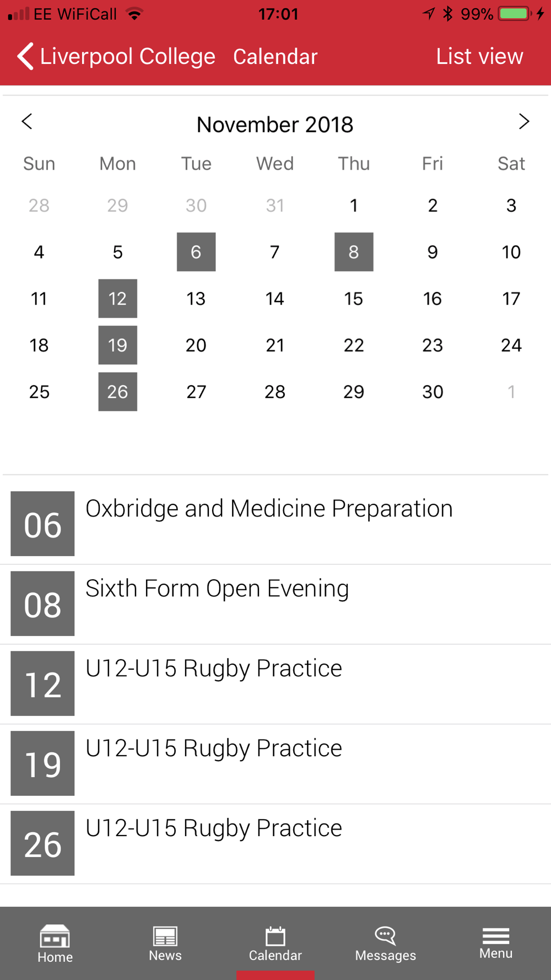
Task: Select highlighted November 19 in grid
Action: [118, 345]
